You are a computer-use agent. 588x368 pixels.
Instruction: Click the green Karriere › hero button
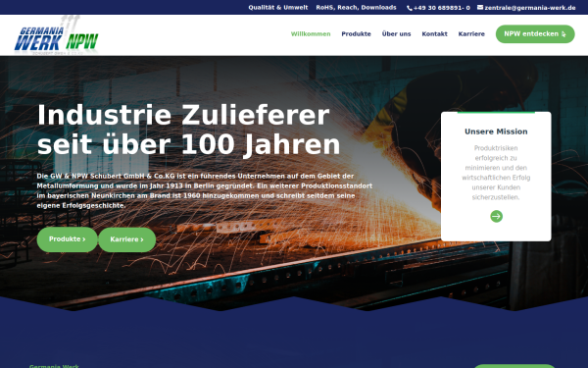(126, 239)
